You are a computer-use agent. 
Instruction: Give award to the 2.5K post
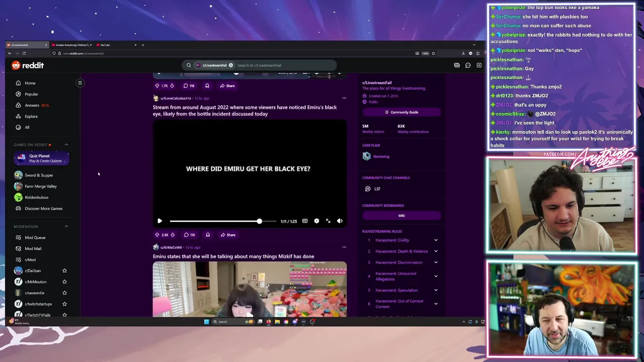pyautogui.click(x=208, y=235)
